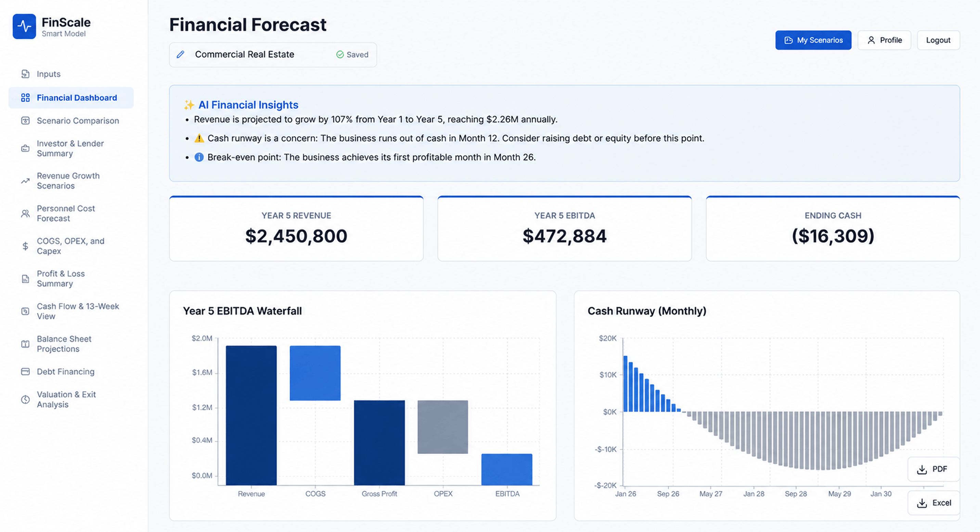The width and height of the screenshot is (980, 532).
Task: Click the Profile button
Action: pos(884,40)
